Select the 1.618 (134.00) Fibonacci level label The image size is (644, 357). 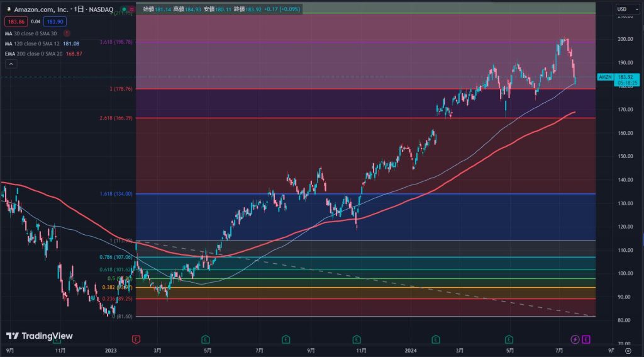pyautogui.click(x=116, y=194)
